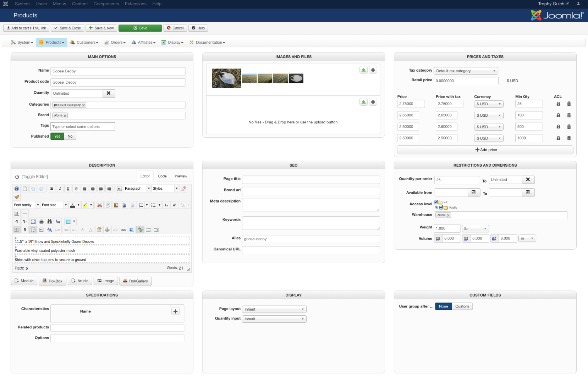This screenshot has width=588, height=383.
Task: Click the Save & Close button
Action: pyautogui.click(x=67, y=28)
